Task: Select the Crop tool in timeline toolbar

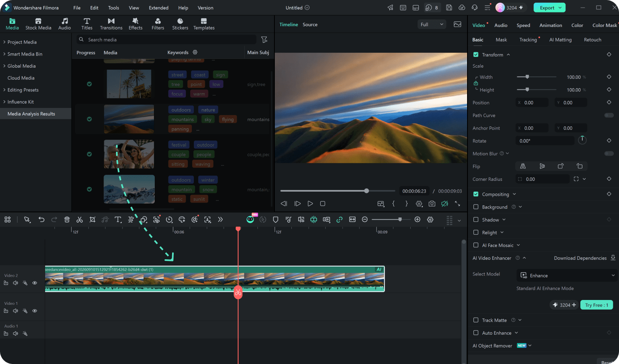Action: tap(92, 219)
